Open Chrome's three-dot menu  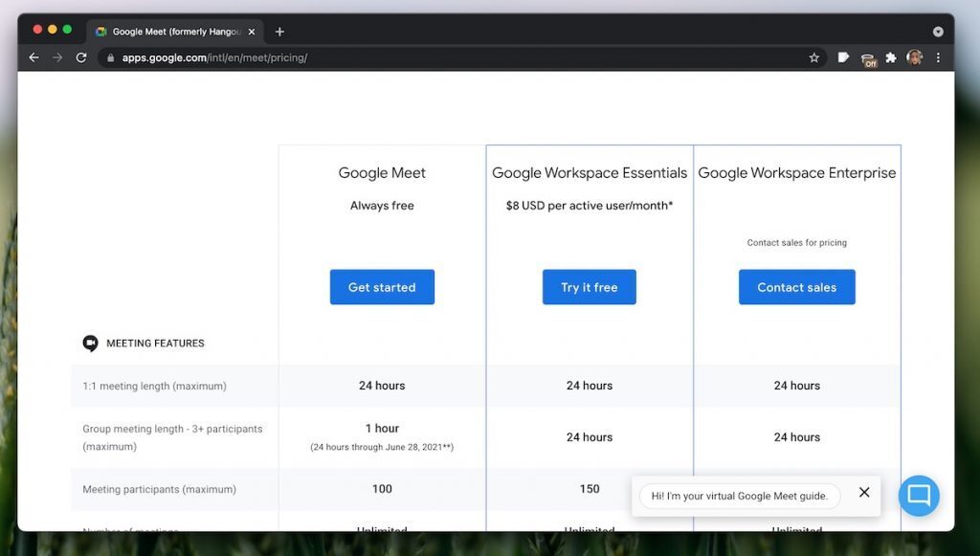(938, 56)
